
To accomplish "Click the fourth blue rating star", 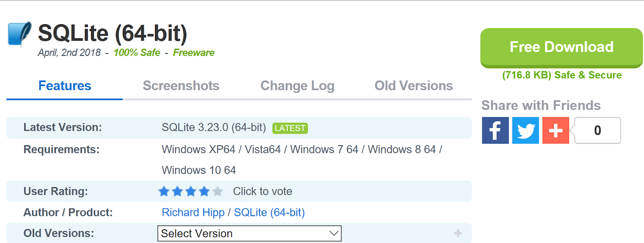I will (x=204, y=192).
